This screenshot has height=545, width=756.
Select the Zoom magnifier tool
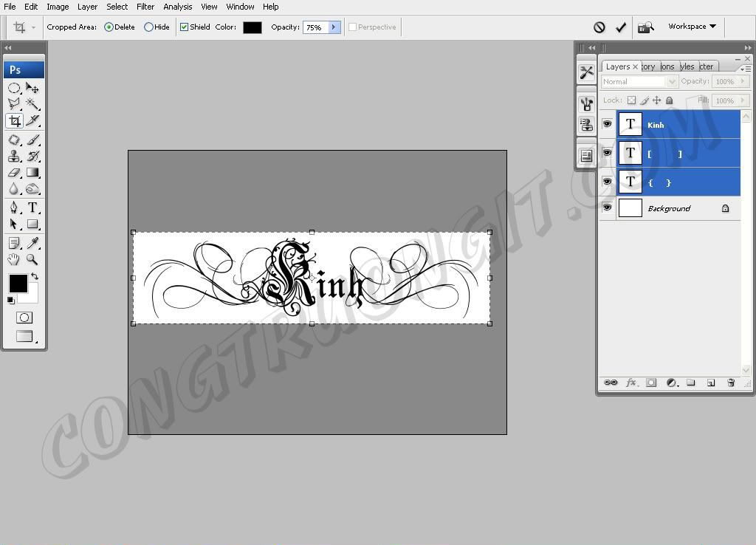click(x=32, y=259)
